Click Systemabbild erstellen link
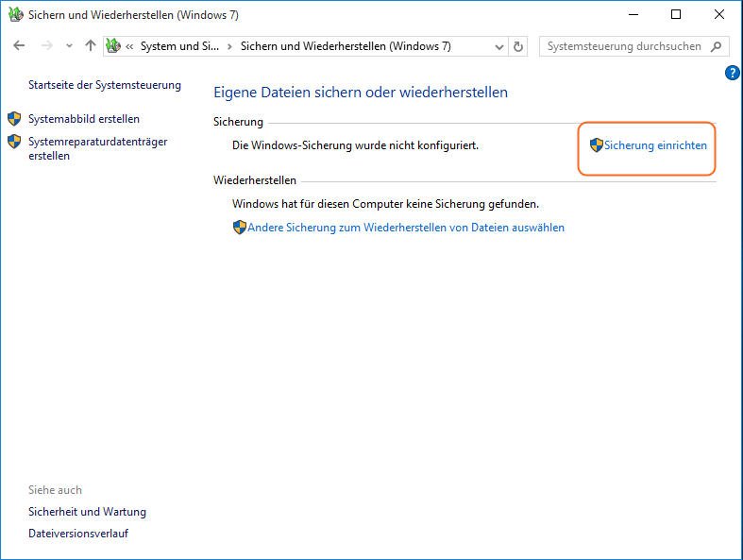Screen dimensions: 743x560 tap(84, 119)
